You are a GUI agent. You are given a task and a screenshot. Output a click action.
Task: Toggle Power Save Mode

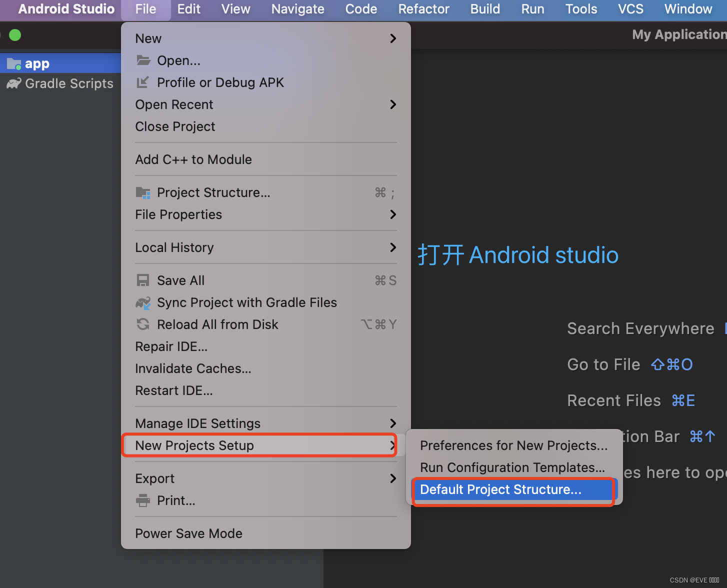coord(266,533)
